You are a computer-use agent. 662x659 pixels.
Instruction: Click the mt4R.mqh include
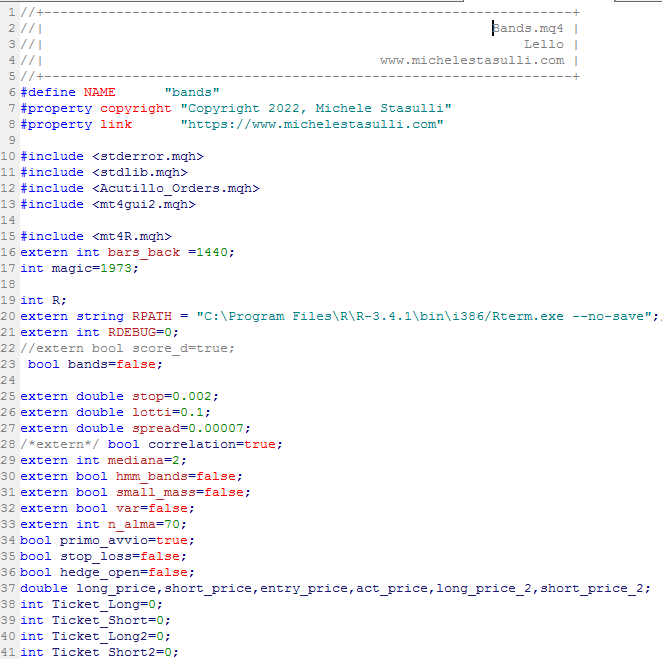[132, 236]
